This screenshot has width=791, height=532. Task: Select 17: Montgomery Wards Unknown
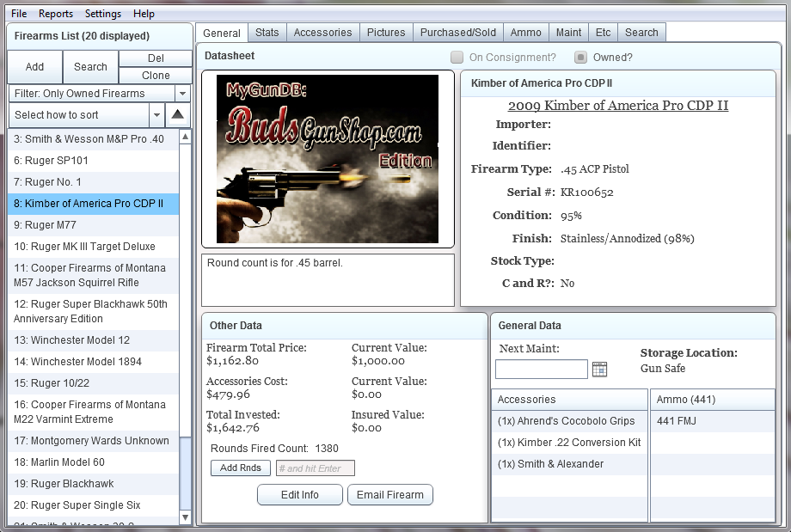[94, 441]
